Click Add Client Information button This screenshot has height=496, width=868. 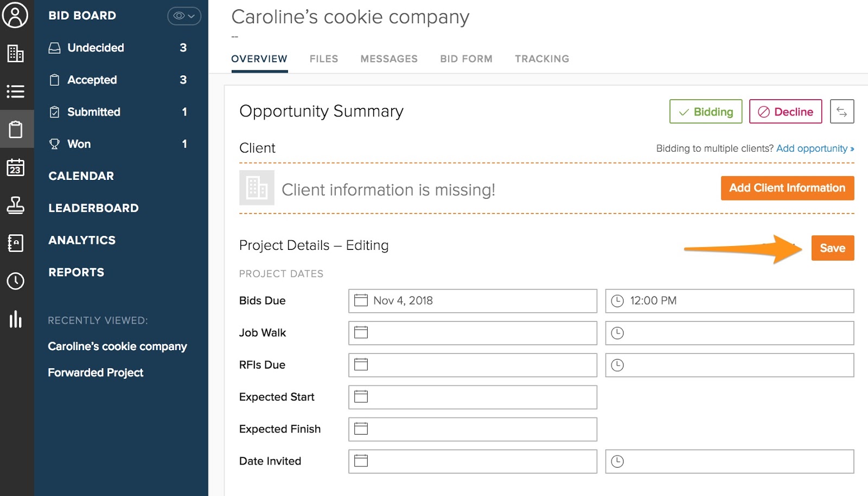[x=787, y=188]
